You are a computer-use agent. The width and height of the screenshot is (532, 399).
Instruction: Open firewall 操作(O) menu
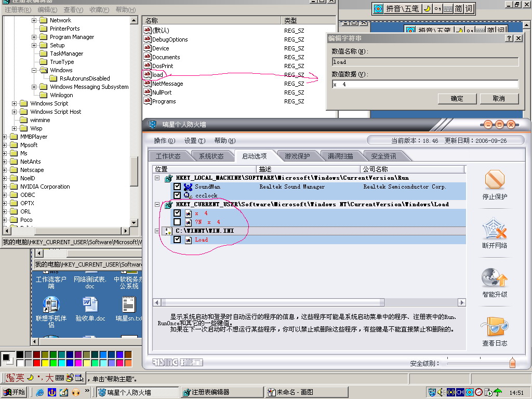165,140
